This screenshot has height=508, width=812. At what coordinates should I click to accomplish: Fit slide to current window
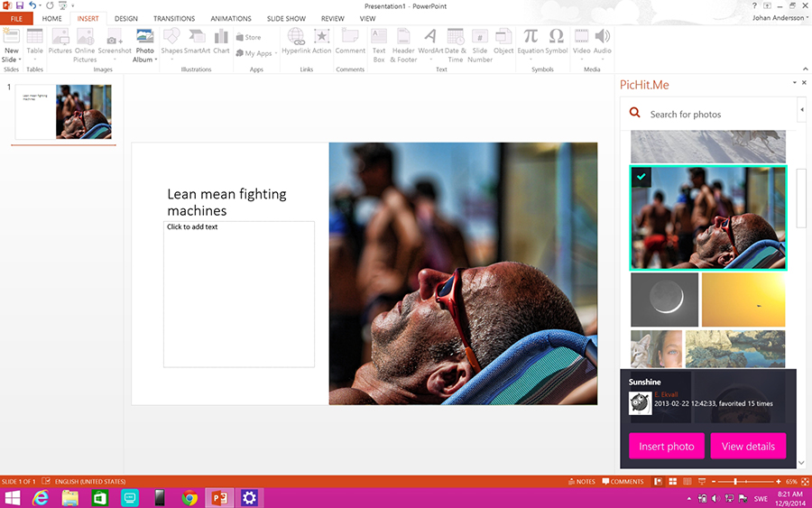tap(806, 482)
